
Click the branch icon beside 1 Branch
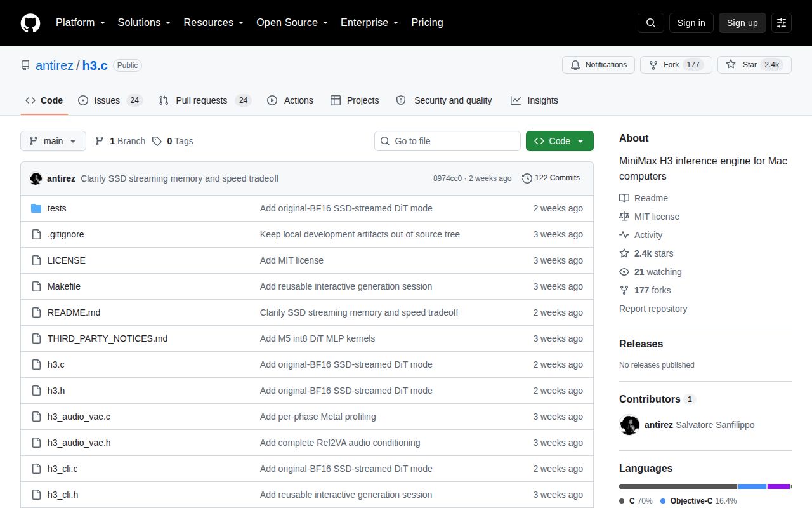coord(100,141)
